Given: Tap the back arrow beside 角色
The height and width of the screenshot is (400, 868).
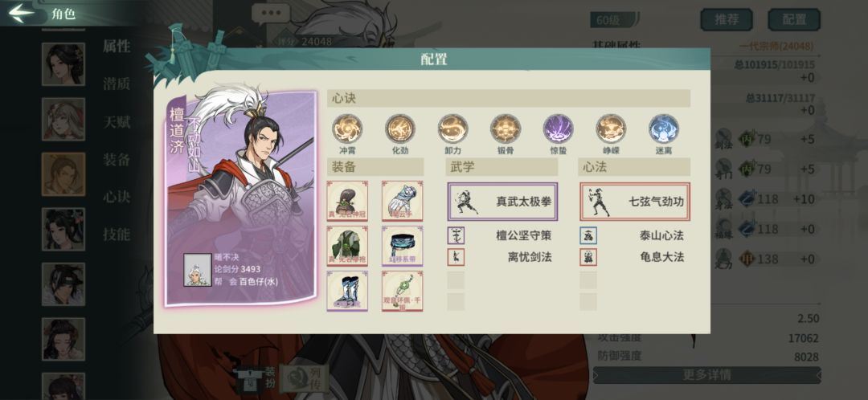Looking at the screenshot, I should coord(22,14).
